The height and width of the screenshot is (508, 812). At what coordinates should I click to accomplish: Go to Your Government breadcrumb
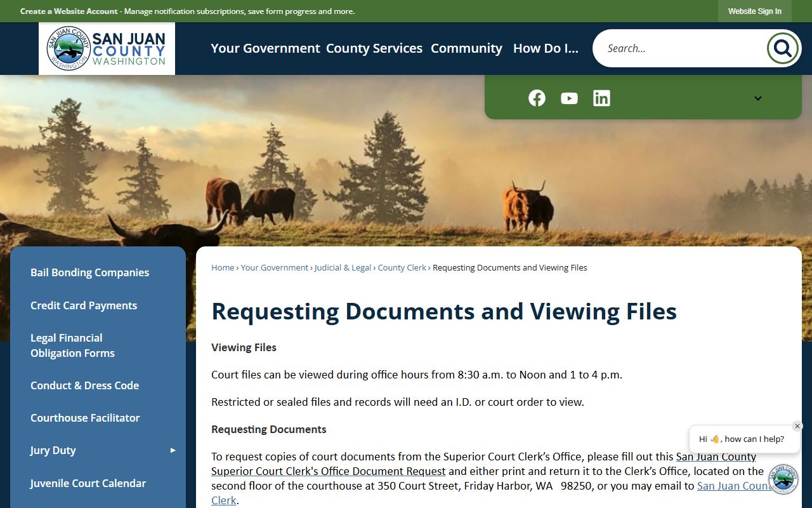pyautogui.click(x=275, y=267)
